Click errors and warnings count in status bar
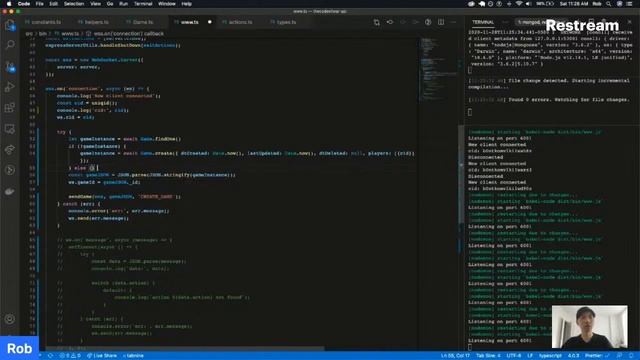The height and width of the screenshot is (360, 640). click(x=70, y=356)
